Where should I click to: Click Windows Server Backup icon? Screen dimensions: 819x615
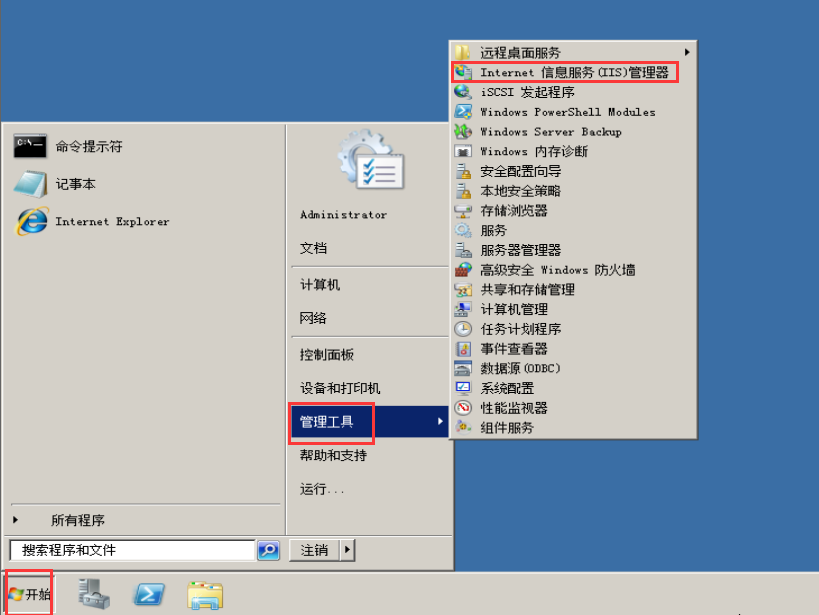463,132
